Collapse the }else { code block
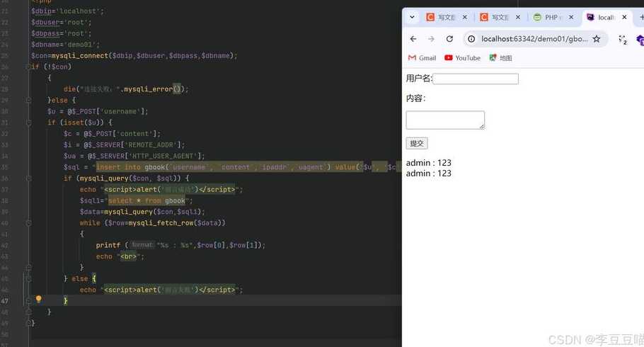Image resolution: width=644 pixels, height=347 pixels. 28,100
